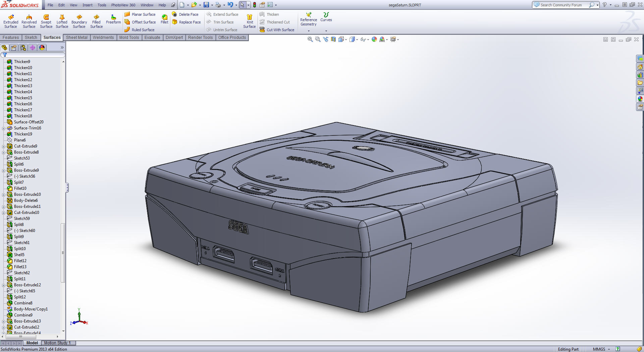Select the Surface-Offset20 feature
The width and height of the screenshot is (644, 352).
[25, 122]
